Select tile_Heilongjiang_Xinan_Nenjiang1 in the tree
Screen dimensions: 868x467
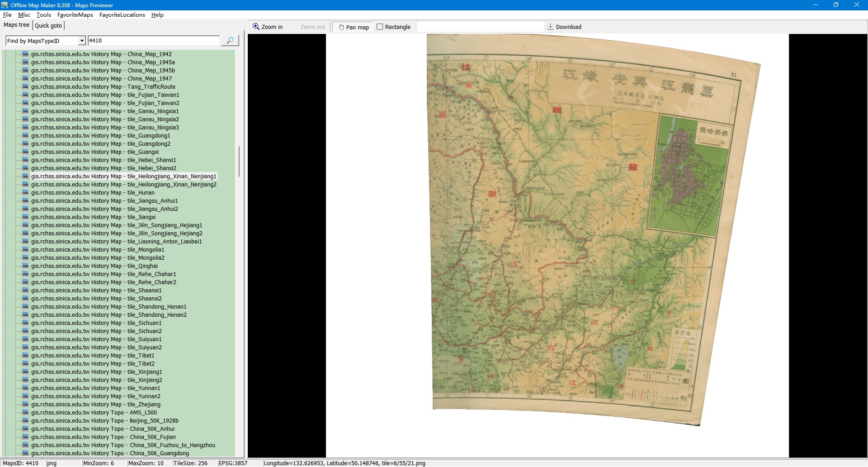pos(124,176)
